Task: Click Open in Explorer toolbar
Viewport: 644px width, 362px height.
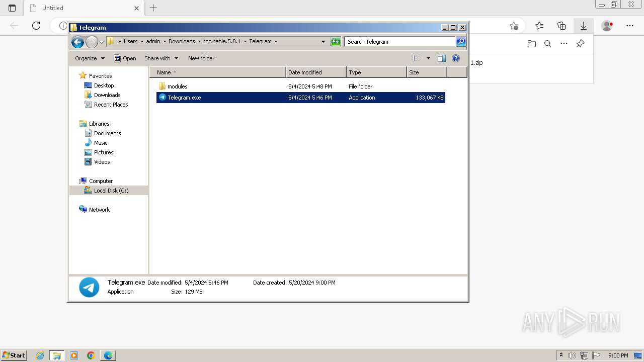Action: tap(125, 58)
